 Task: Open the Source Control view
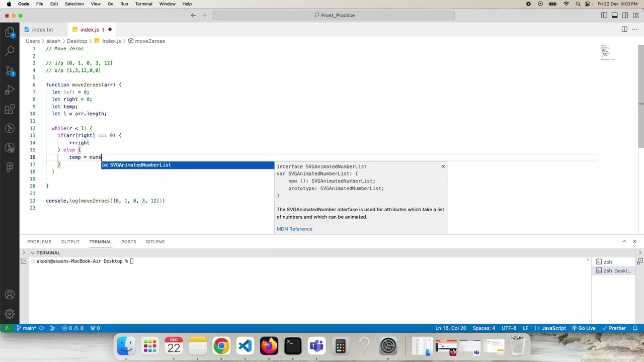tap(10, 71)
